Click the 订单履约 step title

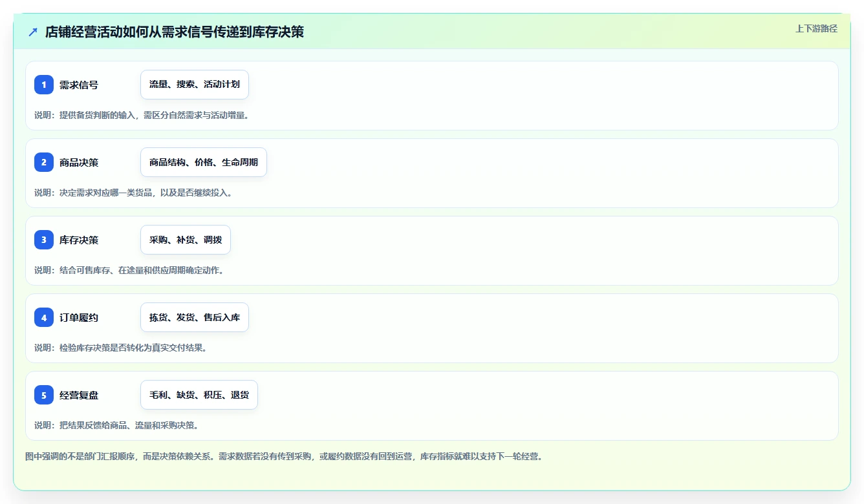(x=79, y=317)
